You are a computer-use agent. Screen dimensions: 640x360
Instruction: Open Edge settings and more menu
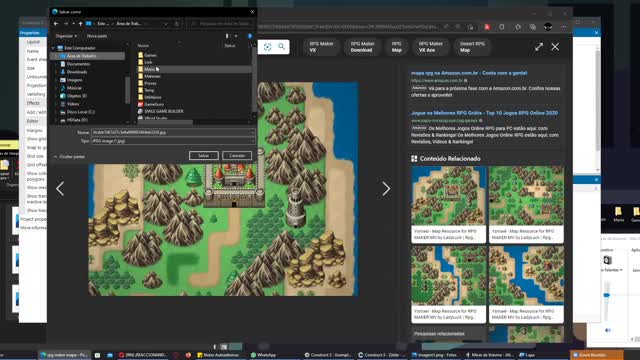coord(564,27)
